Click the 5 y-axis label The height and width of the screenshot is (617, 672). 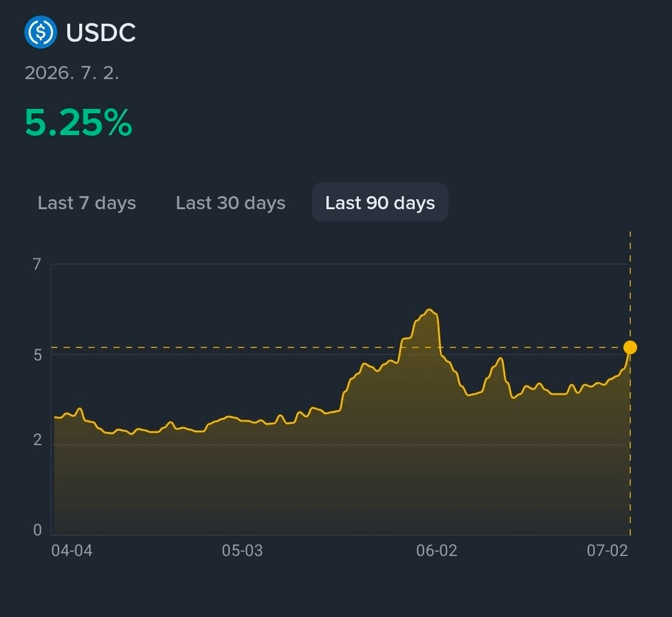click(38, 356)
